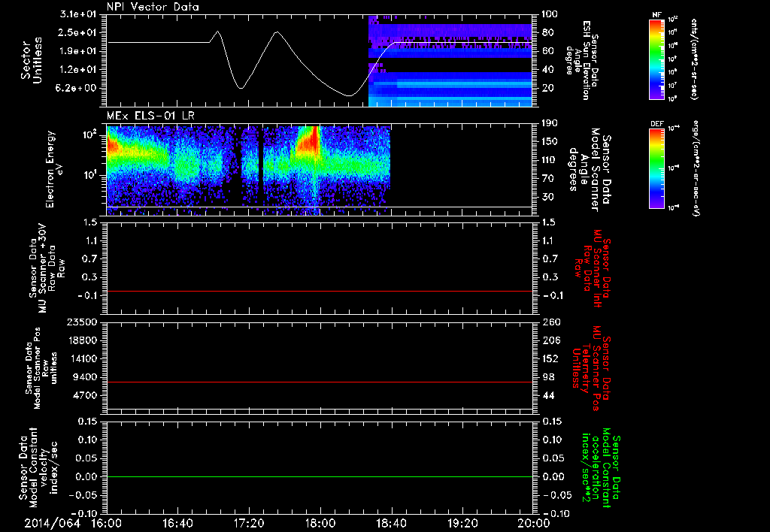
Task: Click the '100' sun elevation axis value
Action: (549, 14)
